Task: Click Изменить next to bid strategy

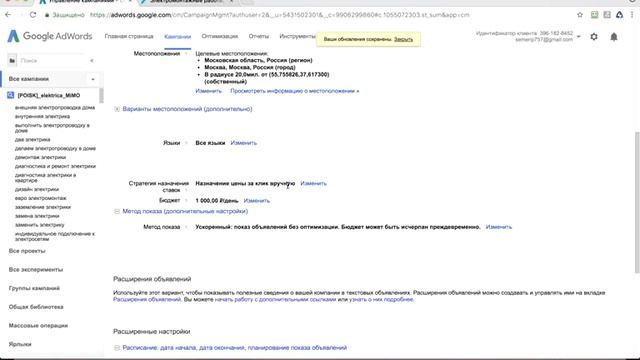Action: tap(313, 183)
